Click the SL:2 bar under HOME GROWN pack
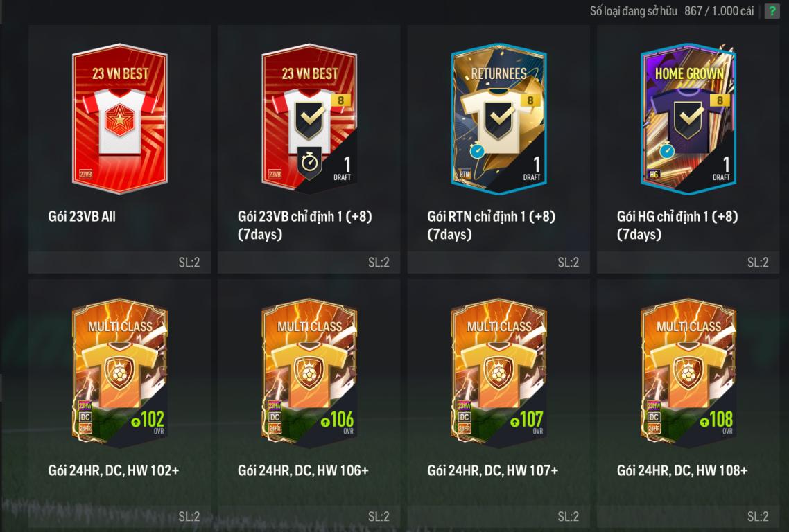Image resolution: width=789 pixels, height=532 pixels. tap(688, 263)
